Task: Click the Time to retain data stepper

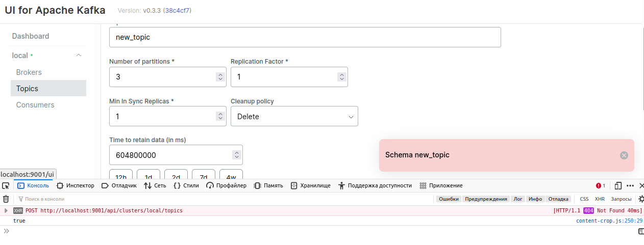Action: [x=236, y=155]
